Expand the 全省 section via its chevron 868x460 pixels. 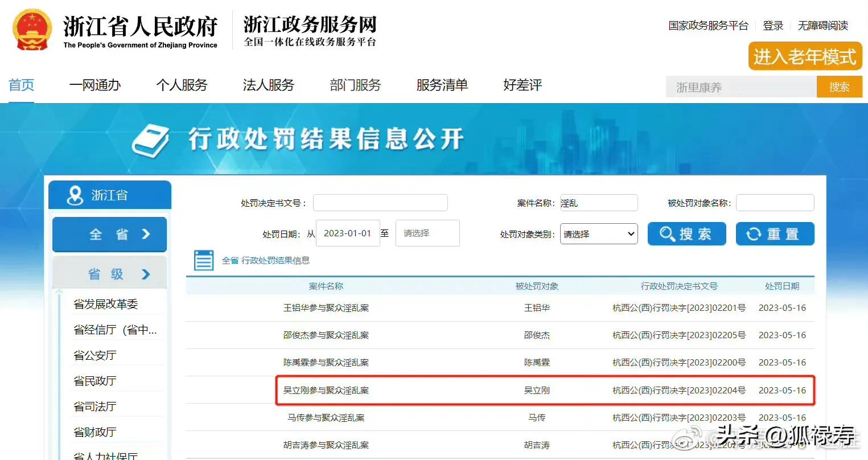147,234
